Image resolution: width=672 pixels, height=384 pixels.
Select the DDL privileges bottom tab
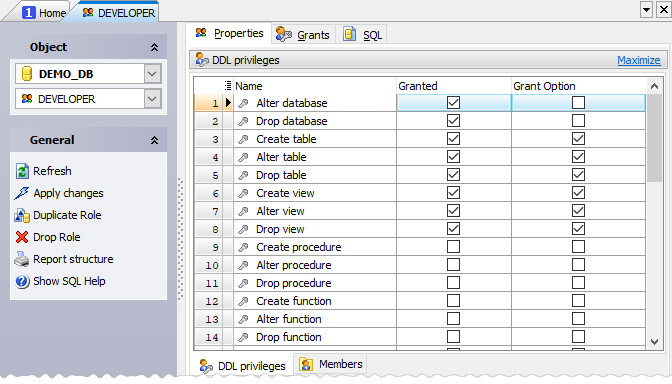pos(242,366)
